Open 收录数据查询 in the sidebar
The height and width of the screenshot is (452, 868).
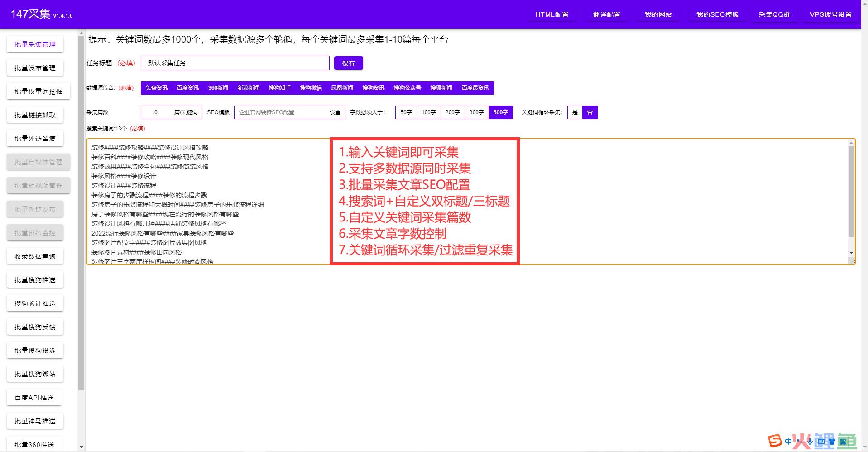pyautogui.click(x=35, y=256)
